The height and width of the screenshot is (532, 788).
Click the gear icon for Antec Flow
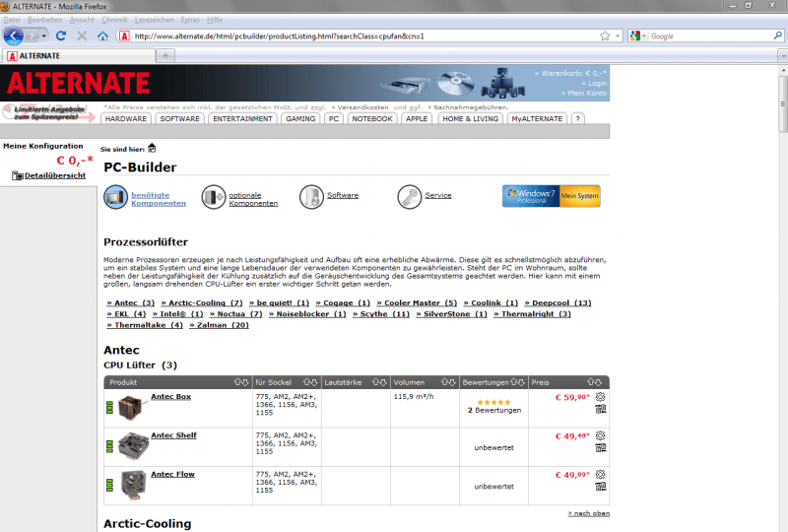(600, 474)
